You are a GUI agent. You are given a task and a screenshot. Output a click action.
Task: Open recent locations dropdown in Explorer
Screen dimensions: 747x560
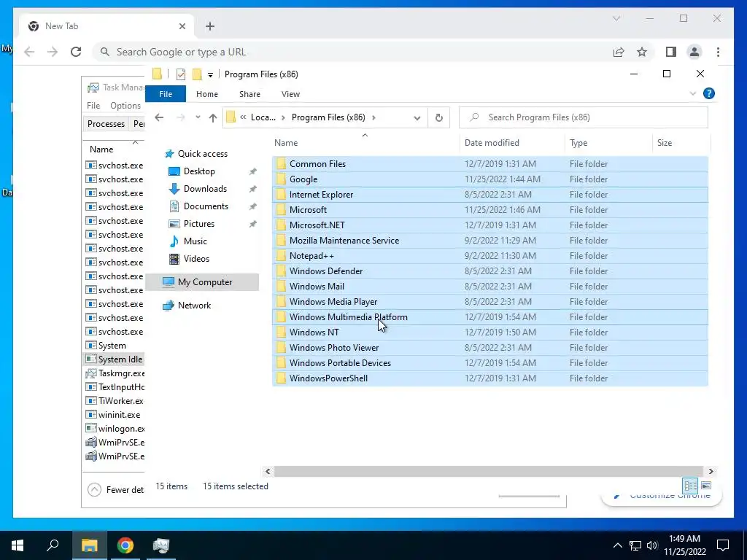(x=198, y=117)
